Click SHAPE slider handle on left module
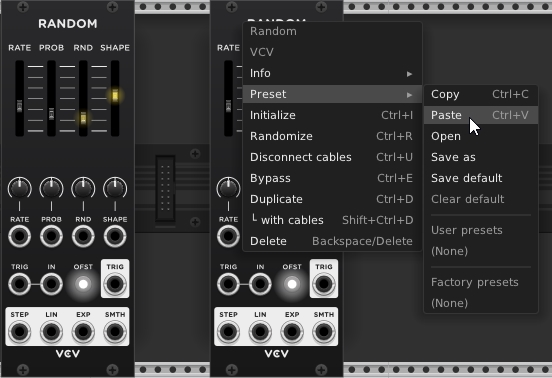The height and width of the screenshot is (378, 552). pos(115,95)
